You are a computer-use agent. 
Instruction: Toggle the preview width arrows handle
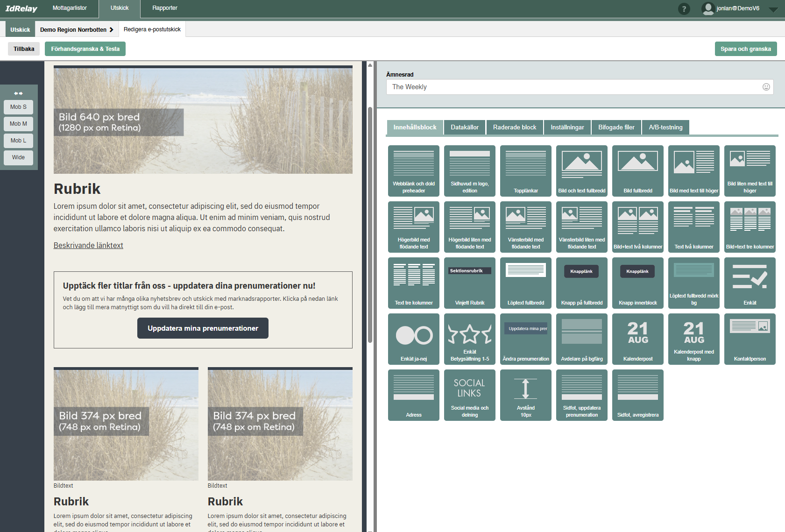click(18, 93)
